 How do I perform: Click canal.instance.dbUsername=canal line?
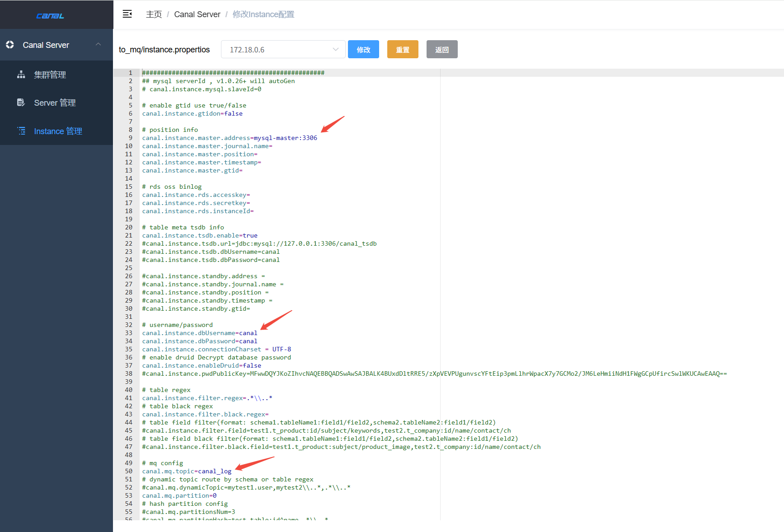pos(200,333)
